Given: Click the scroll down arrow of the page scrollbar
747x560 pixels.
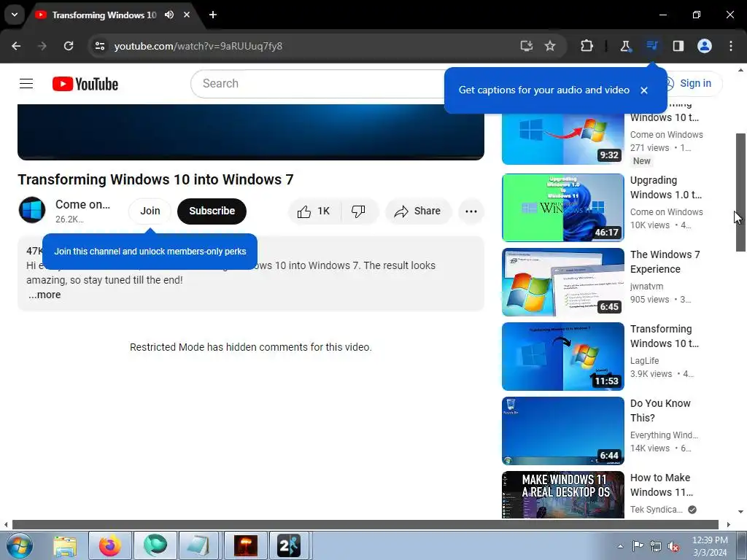Looking at the screenshot, I should coord(740,512).
